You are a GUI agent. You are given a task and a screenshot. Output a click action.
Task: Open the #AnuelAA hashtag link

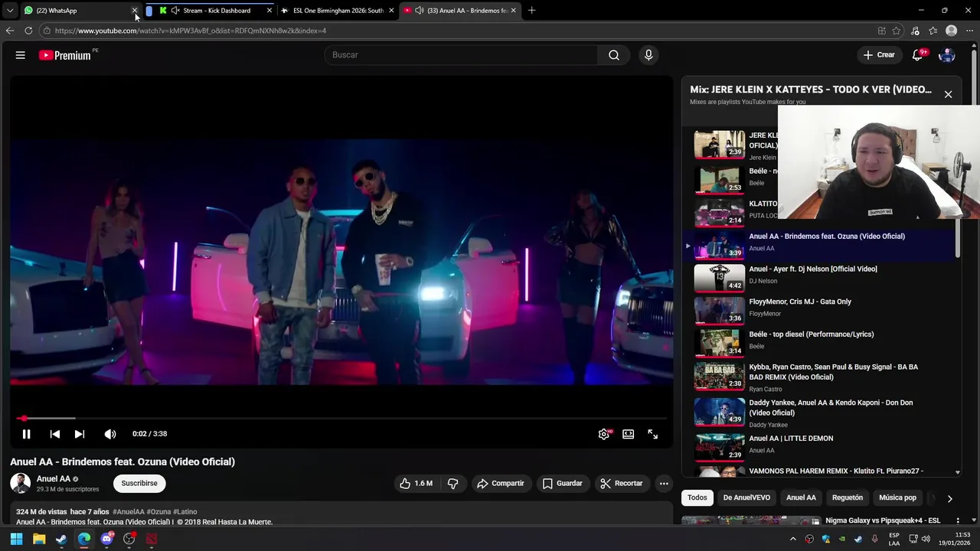coord(129,511)
